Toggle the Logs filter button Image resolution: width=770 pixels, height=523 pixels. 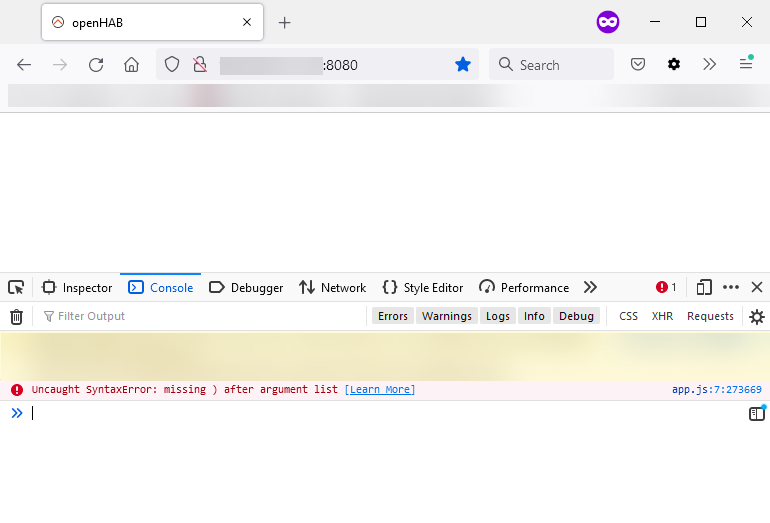[497, 316]
